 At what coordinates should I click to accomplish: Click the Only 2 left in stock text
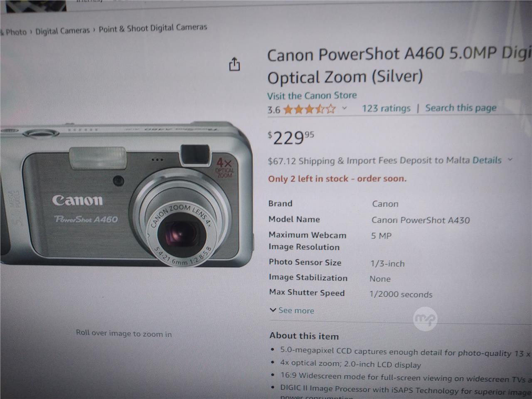(x=337, y=179)
